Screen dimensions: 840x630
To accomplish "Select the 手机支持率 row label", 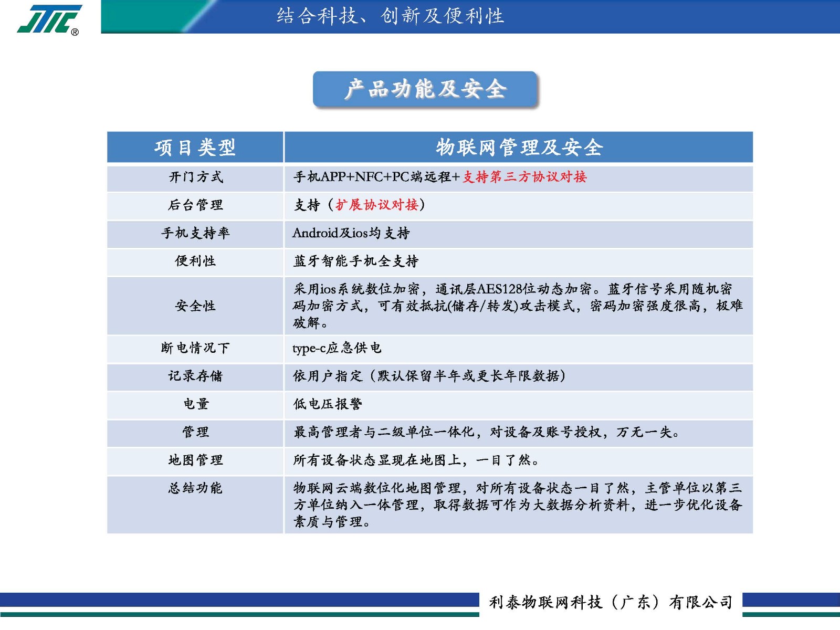I will click(x=195, y=233).
